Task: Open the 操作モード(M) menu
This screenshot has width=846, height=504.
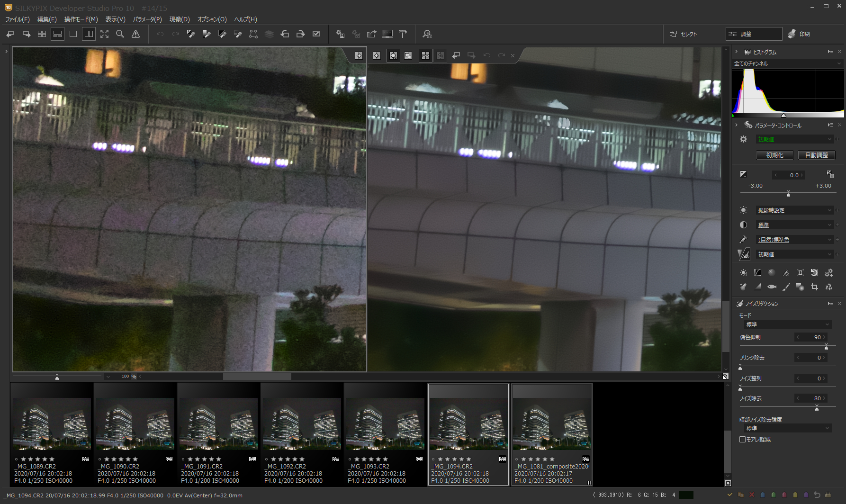Action: (81, 19)
